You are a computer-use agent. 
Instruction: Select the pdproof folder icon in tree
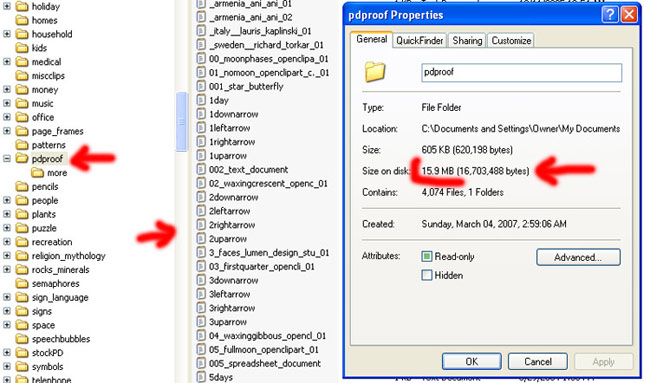(x=22, y=158)
